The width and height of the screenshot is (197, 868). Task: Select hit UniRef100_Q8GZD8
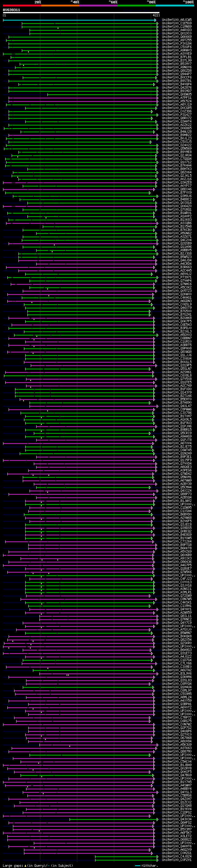[177, 71]
